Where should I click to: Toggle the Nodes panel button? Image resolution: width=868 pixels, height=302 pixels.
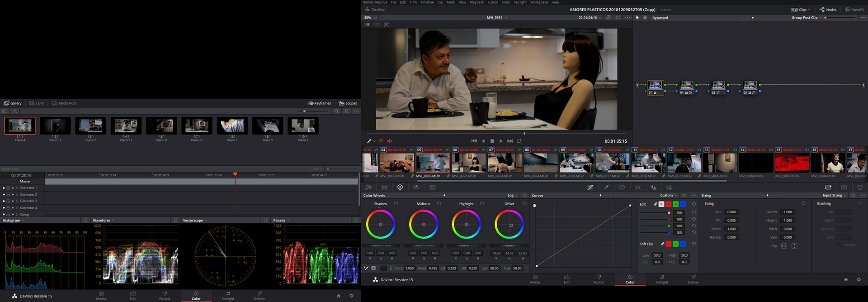828,10
